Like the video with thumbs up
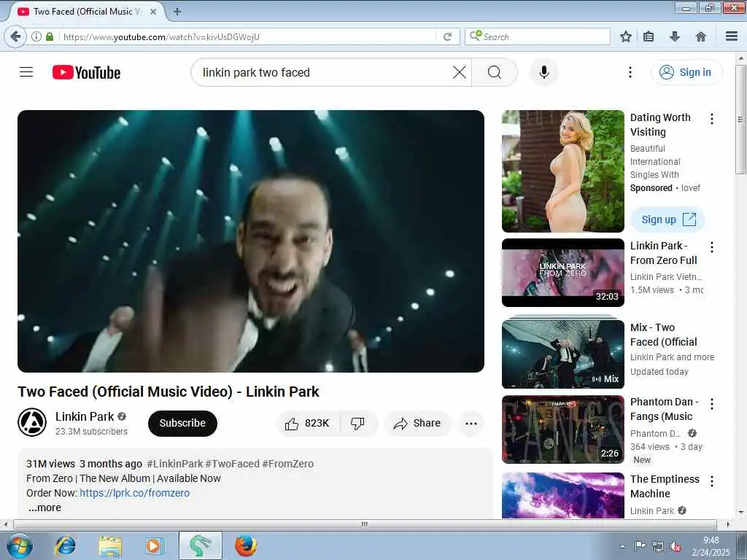Image resolution: width=747 pixels, height=560 pixels. [x=307, y=424]
